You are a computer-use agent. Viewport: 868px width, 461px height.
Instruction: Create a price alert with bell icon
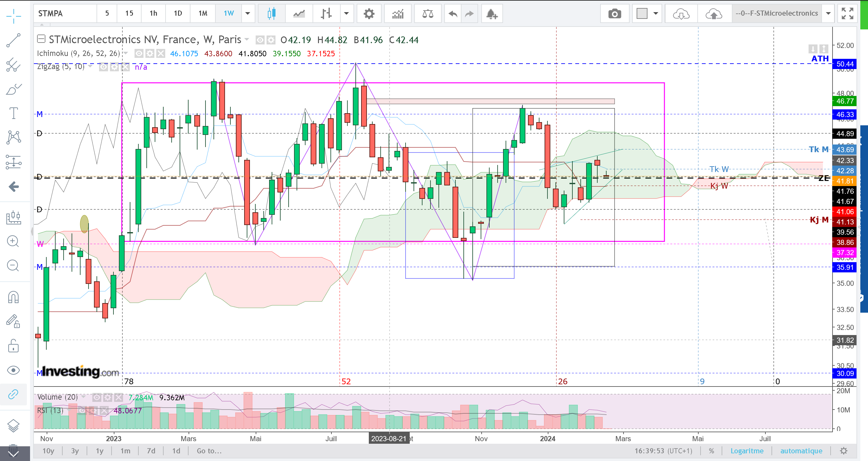492,13
